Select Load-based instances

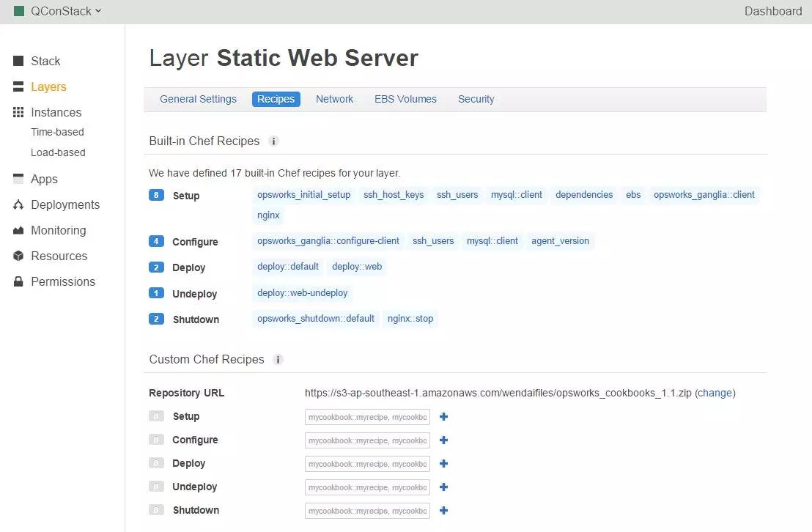coord(58,153)
